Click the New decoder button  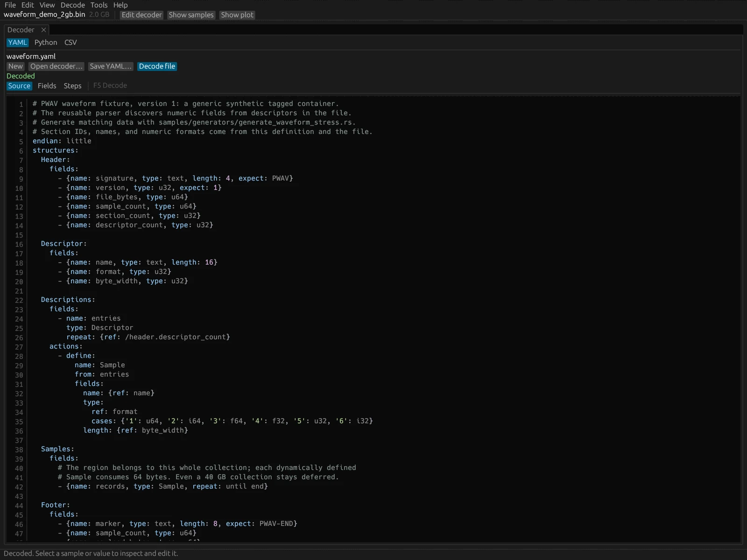15,66
